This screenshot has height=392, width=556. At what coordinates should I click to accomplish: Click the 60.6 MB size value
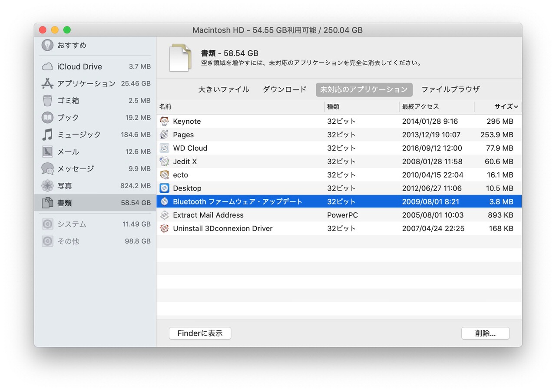(499, 161)
